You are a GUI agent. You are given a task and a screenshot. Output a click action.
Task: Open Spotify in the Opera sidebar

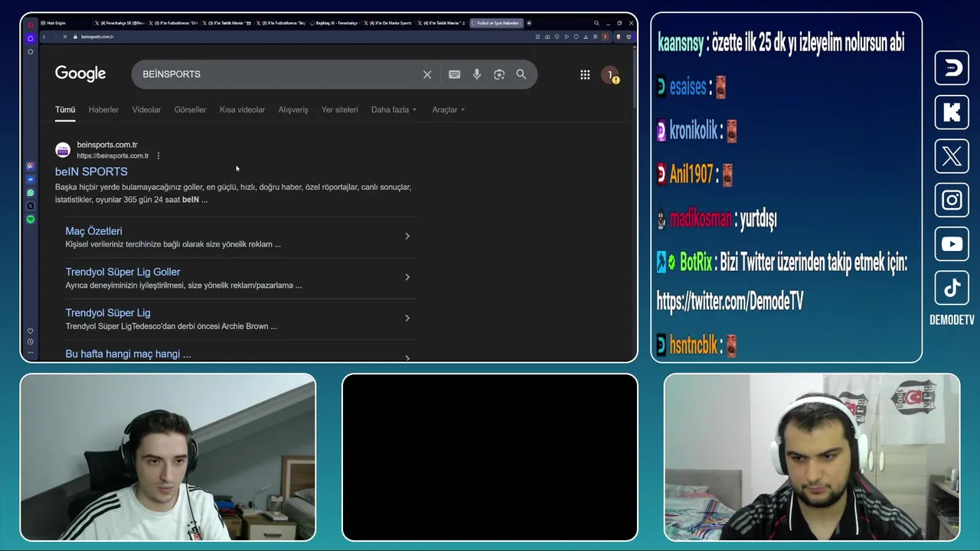(31, 220)
